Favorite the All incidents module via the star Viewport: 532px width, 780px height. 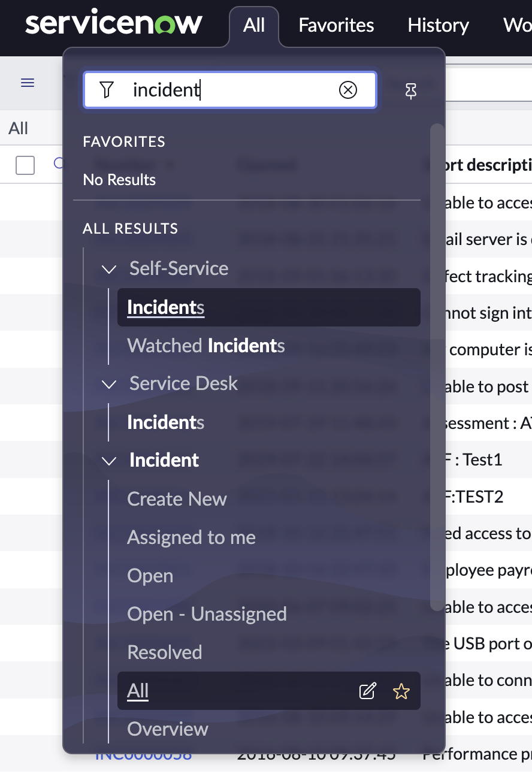[401, 691]
